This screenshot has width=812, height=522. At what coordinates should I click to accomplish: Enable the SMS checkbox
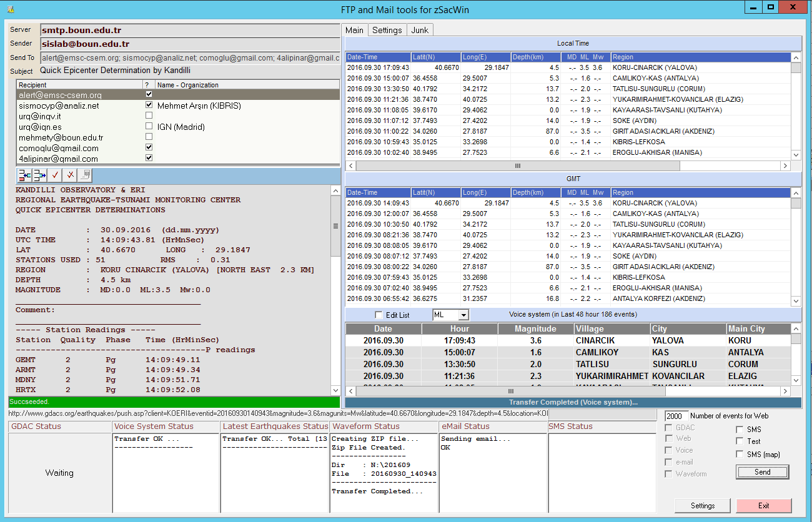pos(740,430)
